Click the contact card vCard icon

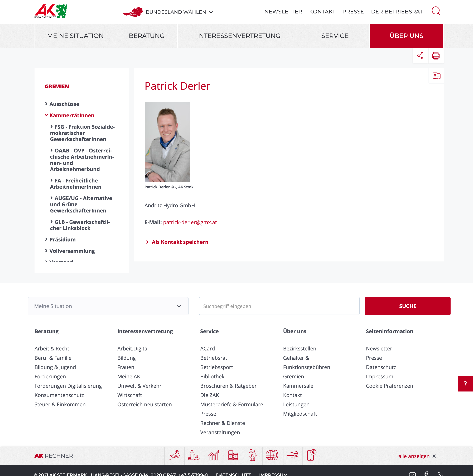(x=436, y=76)
